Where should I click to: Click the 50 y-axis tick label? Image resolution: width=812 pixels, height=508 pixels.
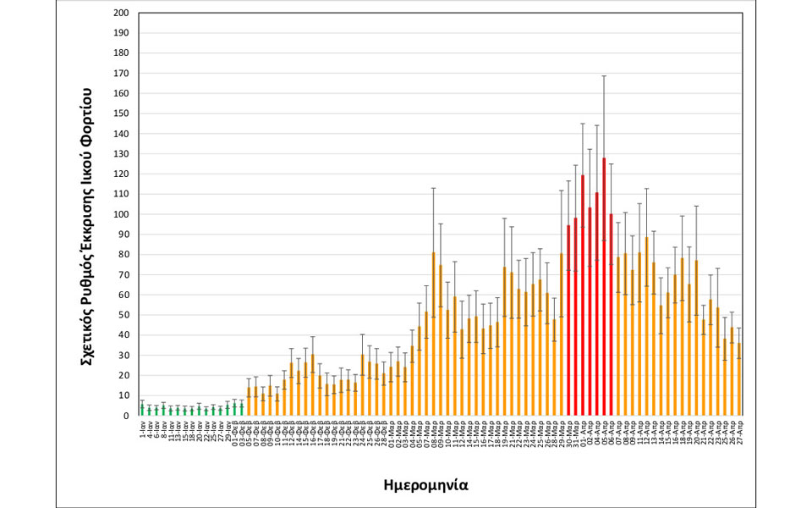(123, 315)
